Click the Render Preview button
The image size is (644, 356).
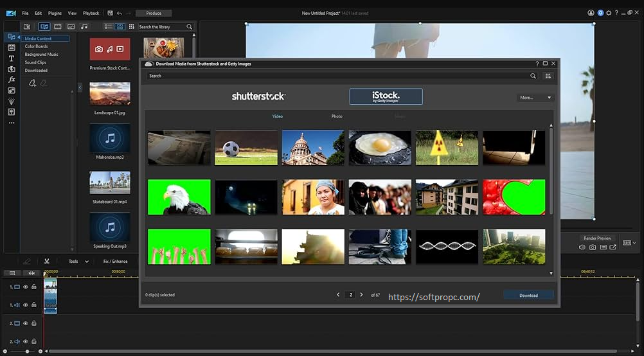coord(597,238)
